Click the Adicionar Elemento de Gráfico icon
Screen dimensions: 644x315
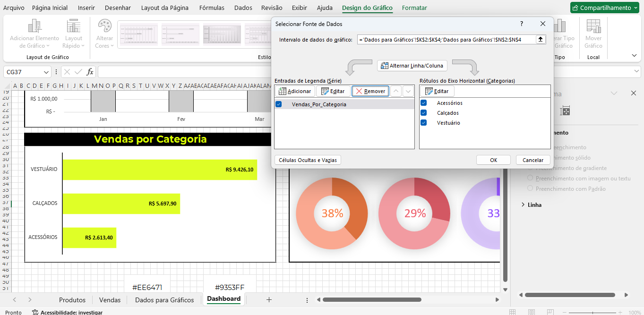[x=34, y=26]
